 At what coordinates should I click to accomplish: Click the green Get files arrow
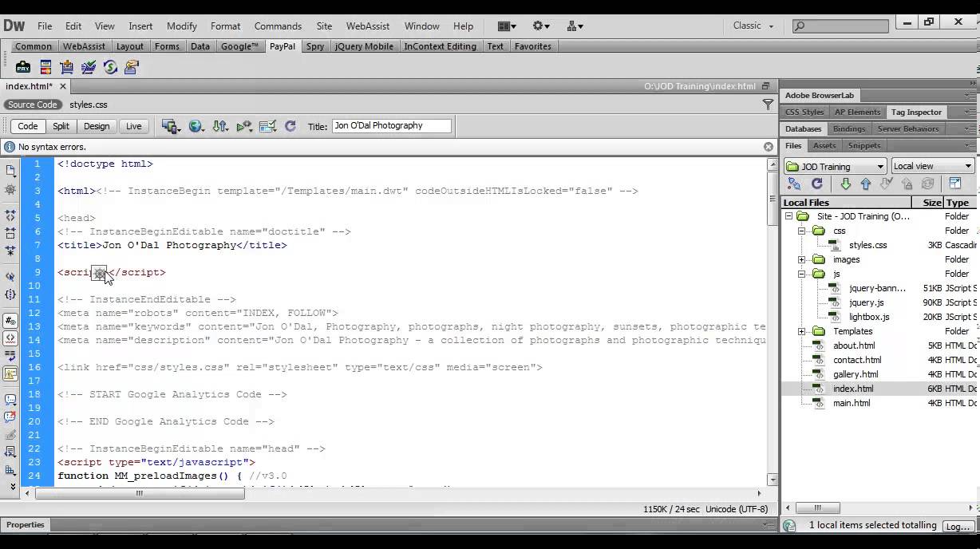845,184
